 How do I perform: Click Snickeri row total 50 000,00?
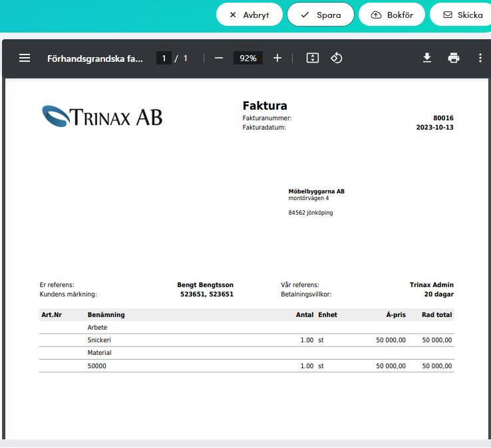click(x=437, y=340)
